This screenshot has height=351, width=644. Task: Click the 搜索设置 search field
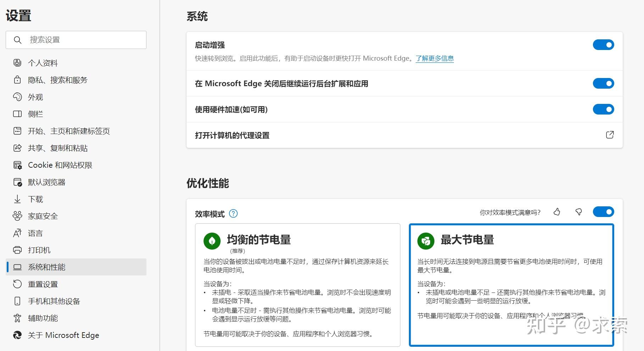coord(76,40)
